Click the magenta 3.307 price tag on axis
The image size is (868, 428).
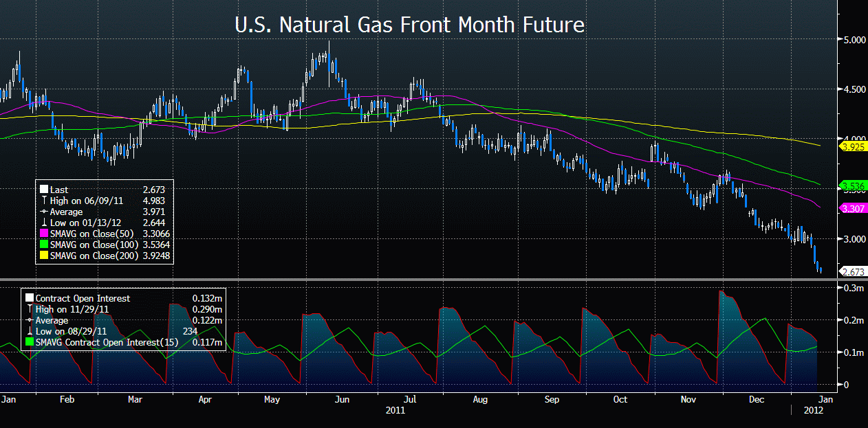pyautogui.click(x=852, y=208)
